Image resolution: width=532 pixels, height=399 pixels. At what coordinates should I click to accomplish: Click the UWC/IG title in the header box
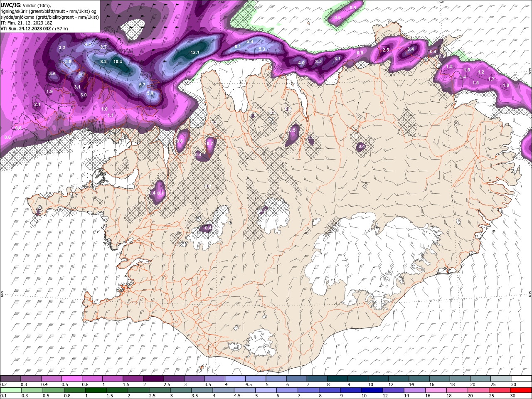coord(10,5)
